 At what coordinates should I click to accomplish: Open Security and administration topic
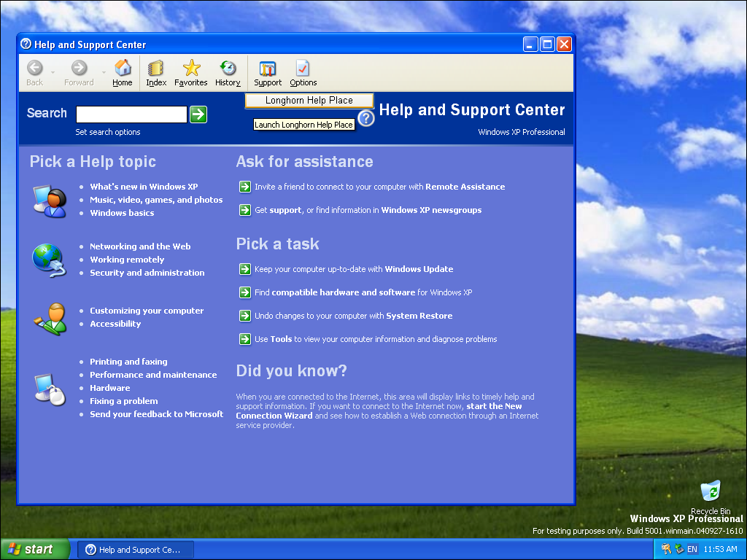pyautogui.click(x=147, y=273)
